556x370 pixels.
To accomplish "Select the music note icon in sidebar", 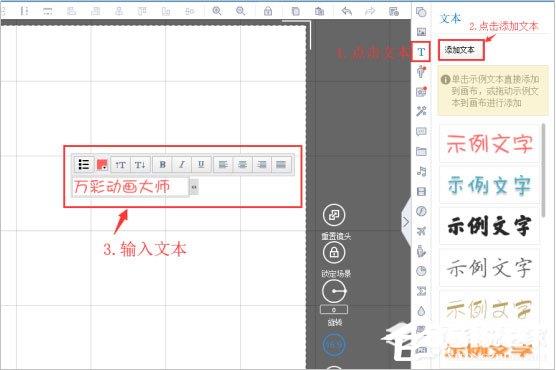I will pyautogui.click(x=421, y=172).
